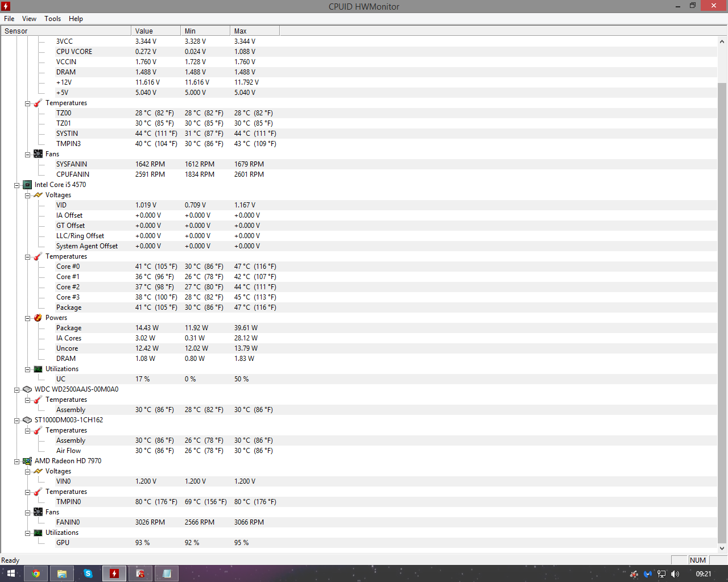
Task: Collapse the Powers group
Action: [x=27, y=318]
